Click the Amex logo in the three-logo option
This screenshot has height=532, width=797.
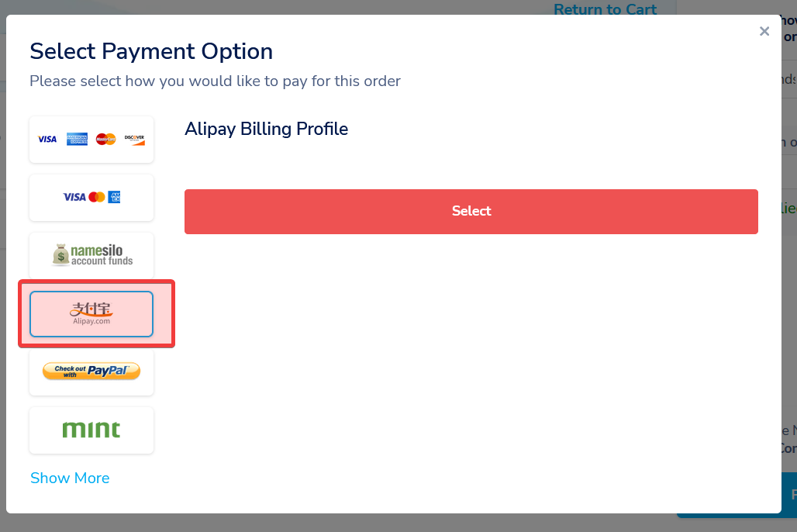click(114, 197)
